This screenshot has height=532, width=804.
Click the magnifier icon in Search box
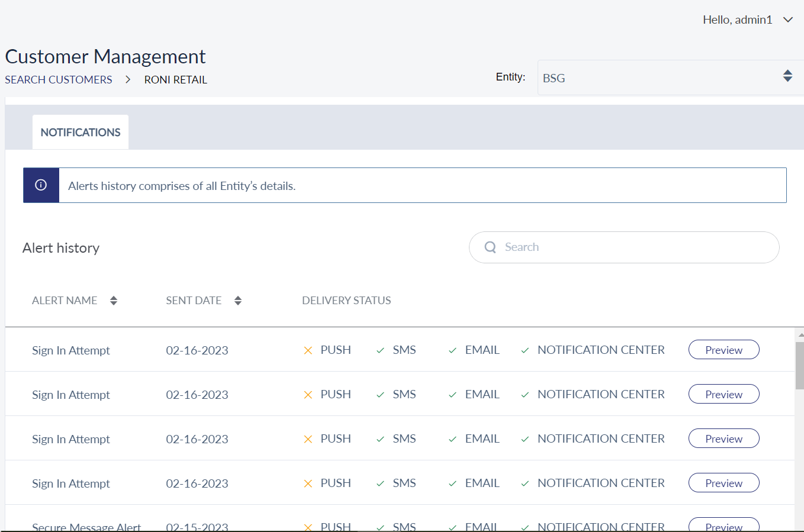[490, 247]
